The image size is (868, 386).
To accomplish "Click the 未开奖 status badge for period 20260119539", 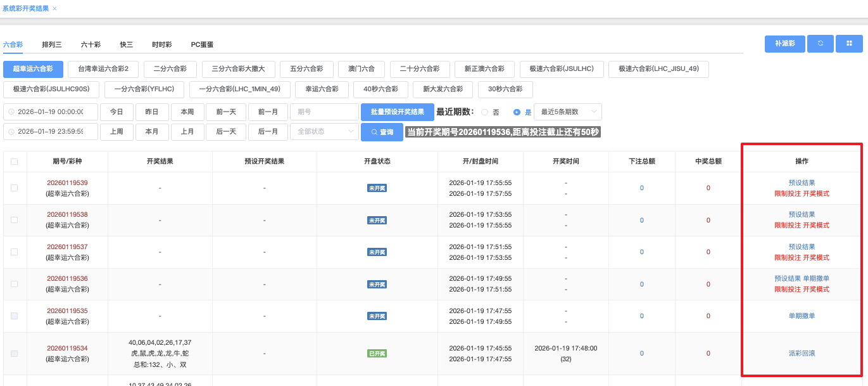I will [x=377, y=188].
